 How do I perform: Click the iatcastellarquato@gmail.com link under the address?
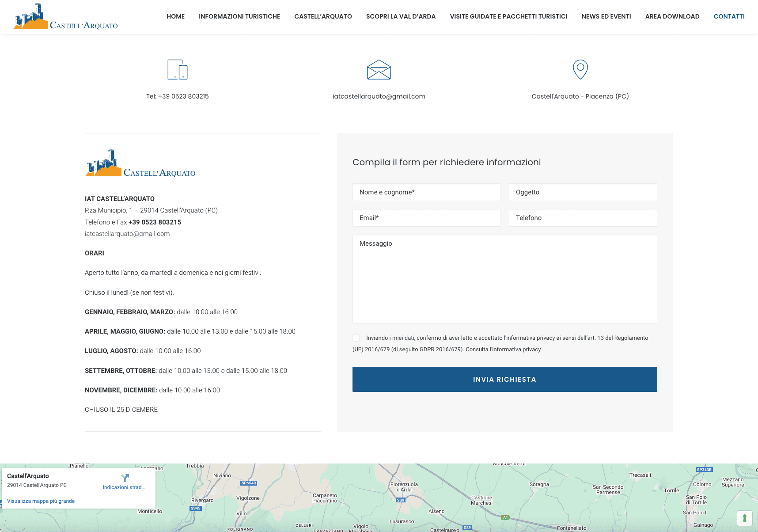tap(127, 234)
